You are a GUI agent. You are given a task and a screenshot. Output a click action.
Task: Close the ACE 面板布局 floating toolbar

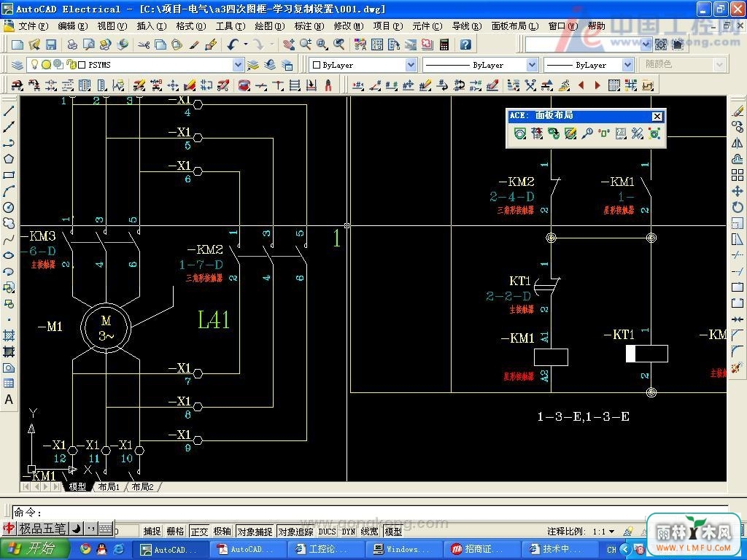click(657, 116)
